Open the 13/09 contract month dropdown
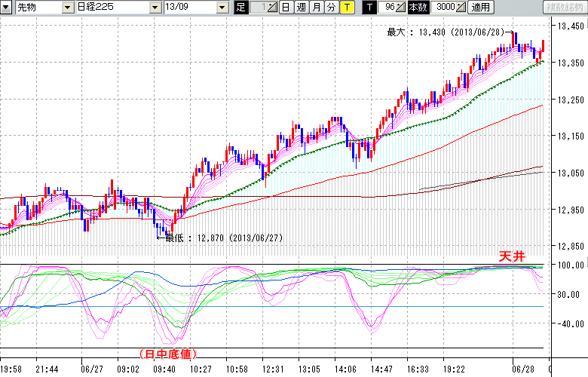 click(222, 8)
